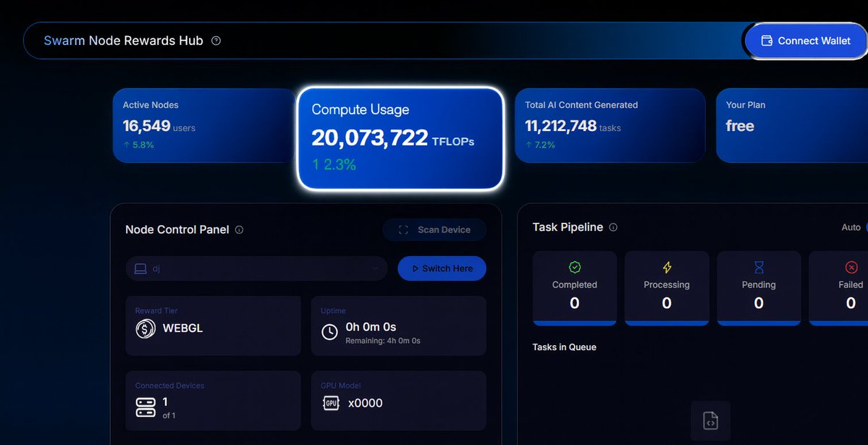The image size is (868, 445).
Task: Click Remaining: 4h 0m 0s text
Action: pos(383,341)
